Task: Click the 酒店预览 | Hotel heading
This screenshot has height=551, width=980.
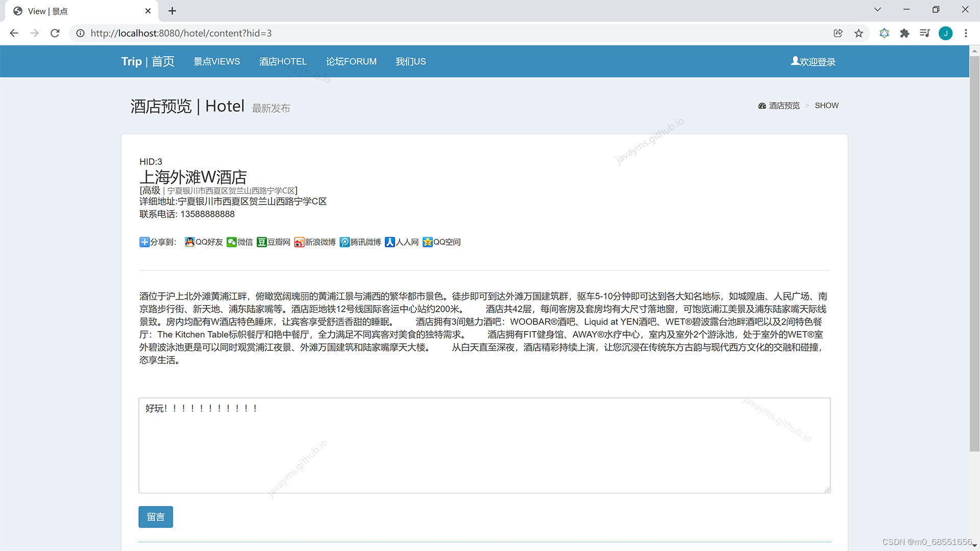Action: pyautogui.click(x=187, y=106)
